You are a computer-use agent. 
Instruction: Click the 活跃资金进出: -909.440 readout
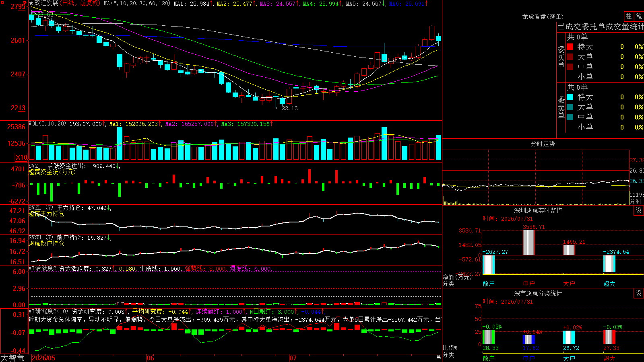click(x=84, y=166)
